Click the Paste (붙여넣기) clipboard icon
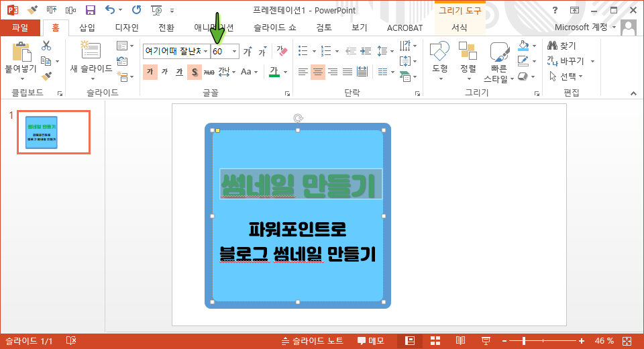The image size is (644, 349). coord(21,52)
